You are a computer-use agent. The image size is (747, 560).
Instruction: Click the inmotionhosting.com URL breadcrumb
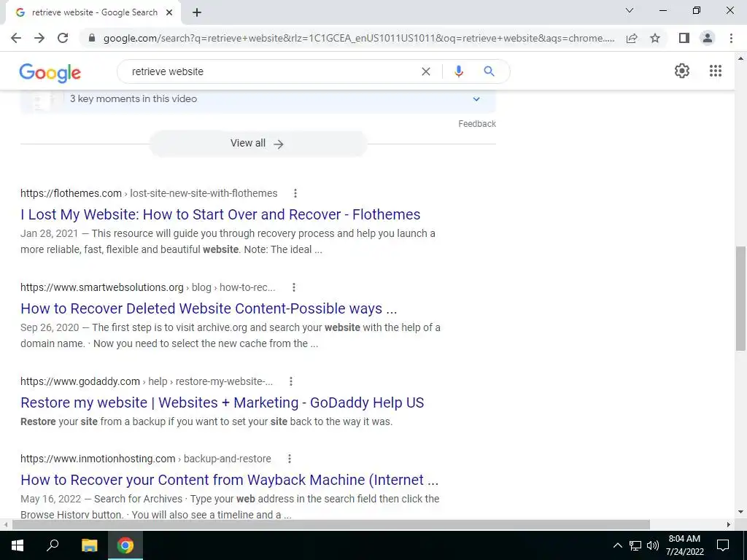[146, 459]
